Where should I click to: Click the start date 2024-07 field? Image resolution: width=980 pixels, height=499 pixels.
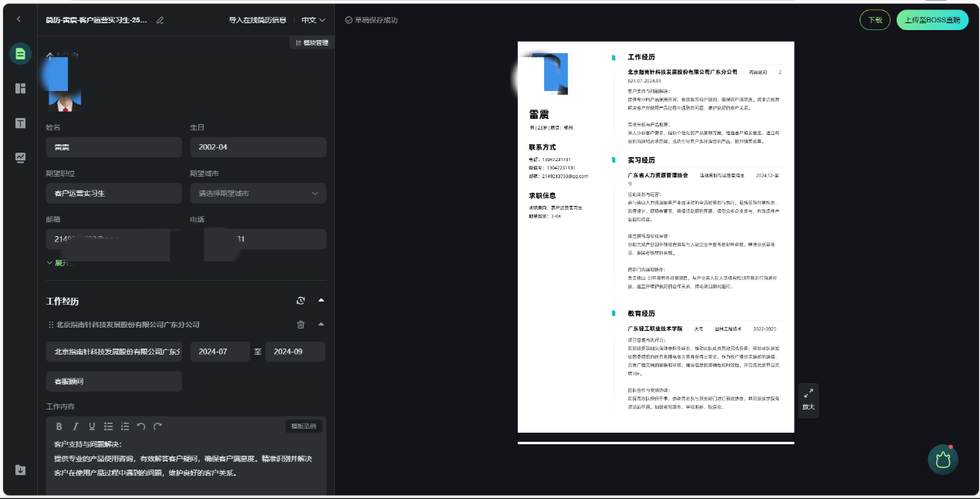click(x=220, y=352)
